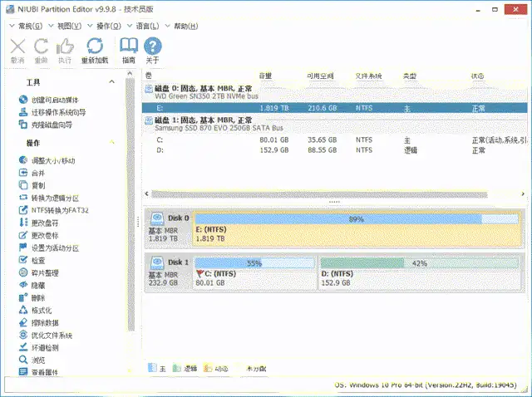This screenshot has width=532, height=397.
Task: Choose 调整大小/移动 operation
Action: point(47,160)
